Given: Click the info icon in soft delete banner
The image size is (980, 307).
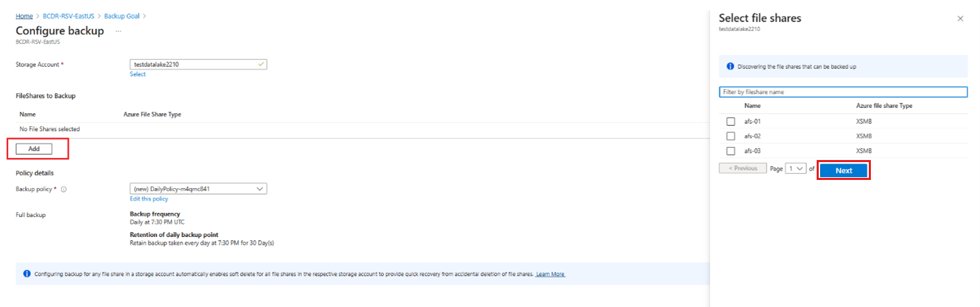Looking at the screenshot, I should pos(27,273).
